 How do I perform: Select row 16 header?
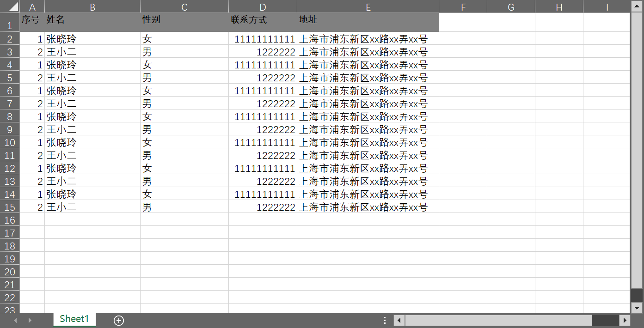click(x=10, y=219)
